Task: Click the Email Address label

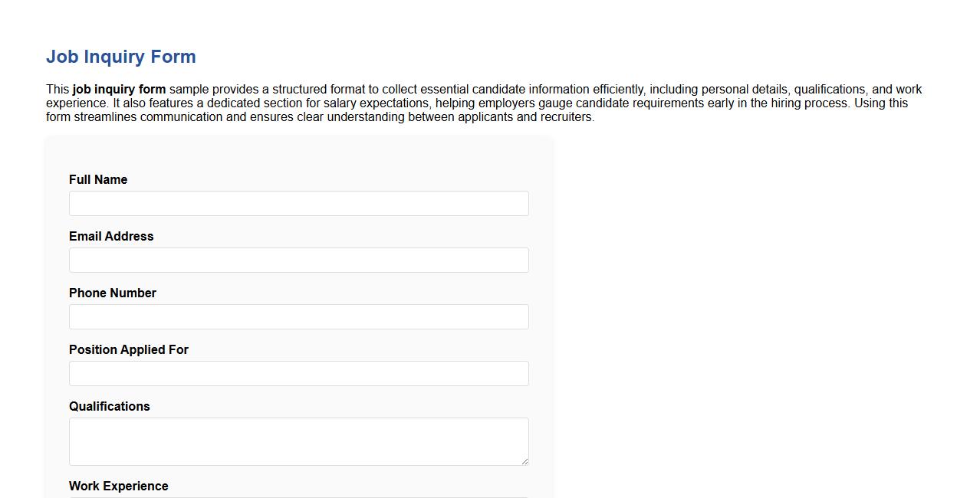Action: pos(110,236)
